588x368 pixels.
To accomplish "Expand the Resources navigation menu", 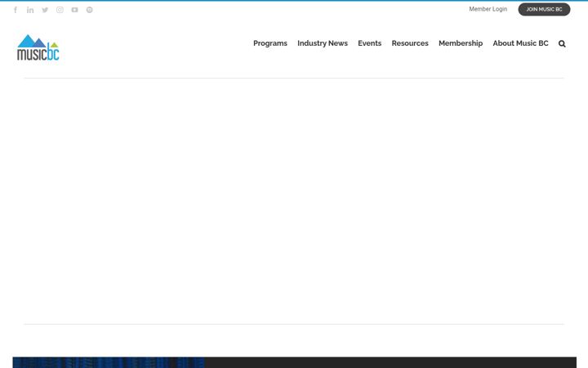I will pos(410,43).
